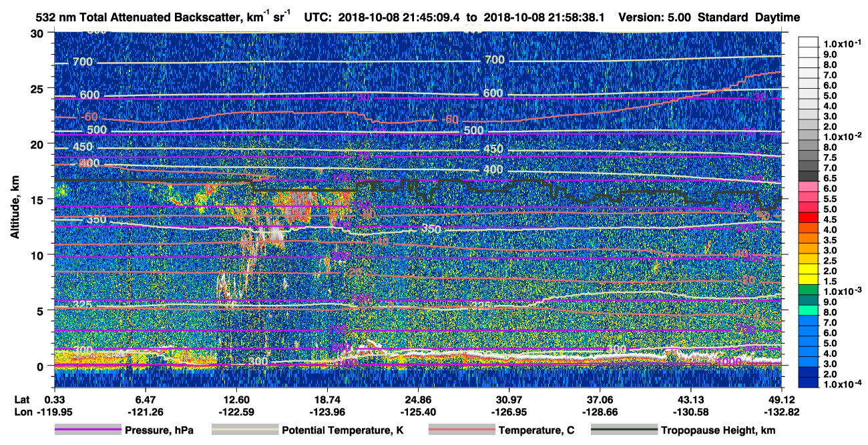
Task: Click latitude value '49.12'
Action: (x=782, y=400)
